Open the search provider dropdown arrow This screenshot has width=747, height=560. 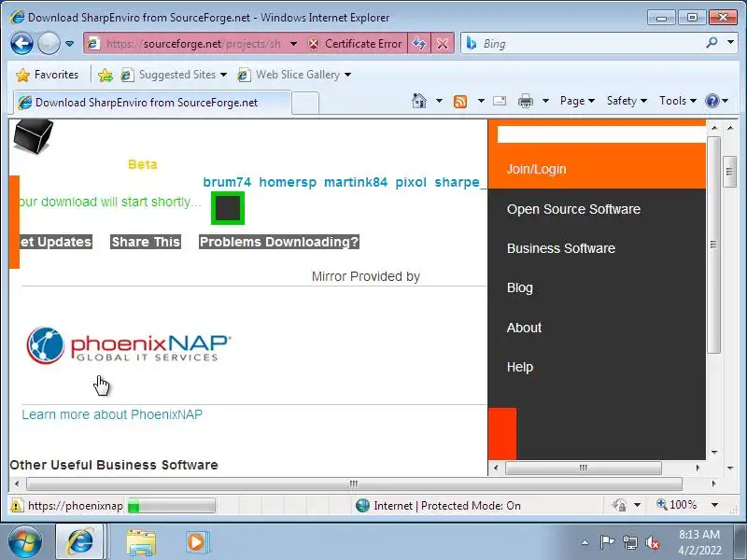[731, 43]
